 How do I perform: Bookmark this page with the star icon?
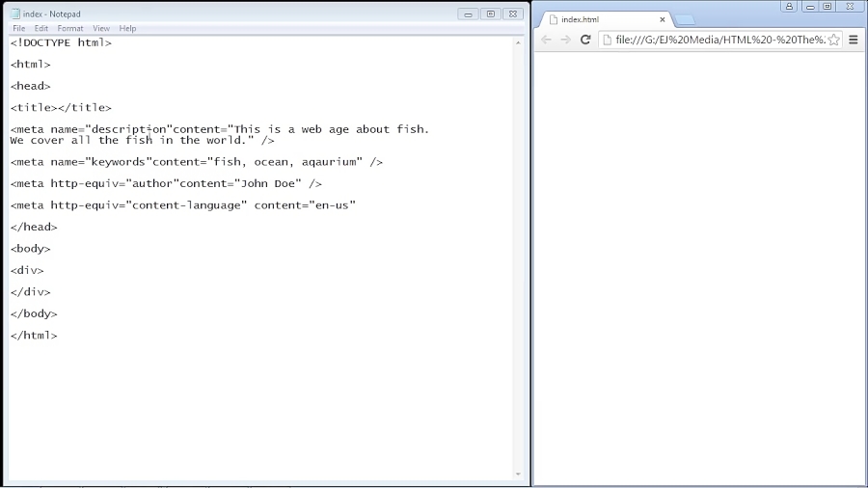833,40
